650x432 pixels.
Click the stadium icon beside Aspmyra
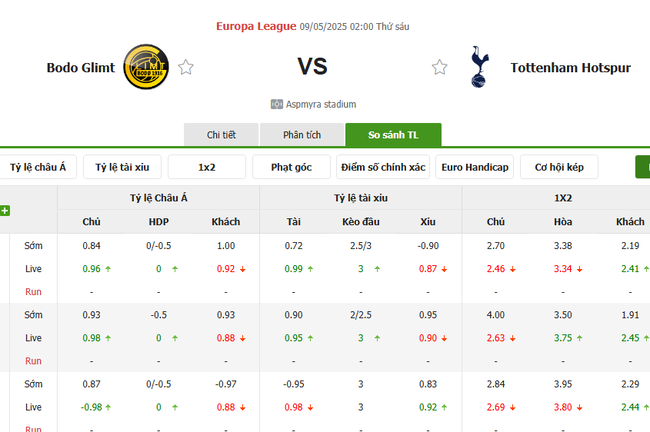click(276, 104)
